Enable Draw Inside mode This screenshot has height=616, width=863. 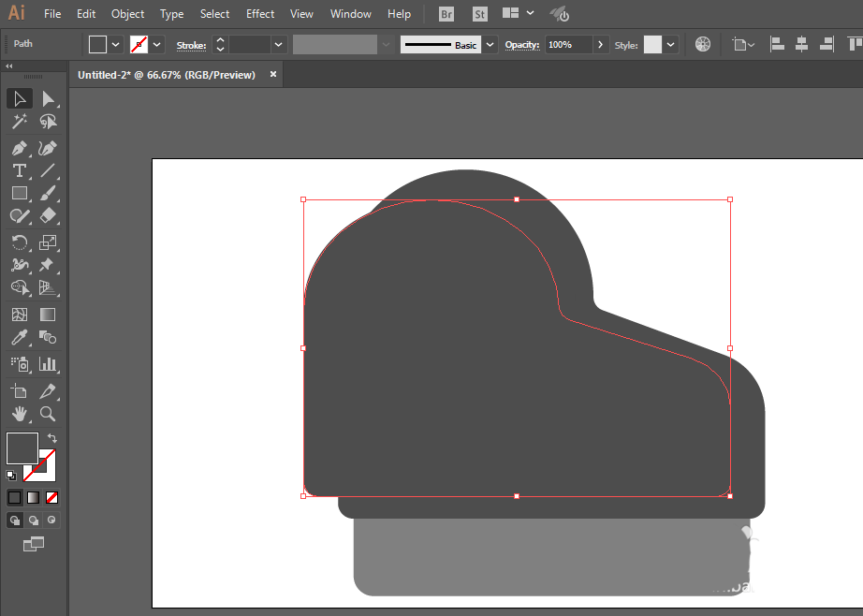pos(51,520)
